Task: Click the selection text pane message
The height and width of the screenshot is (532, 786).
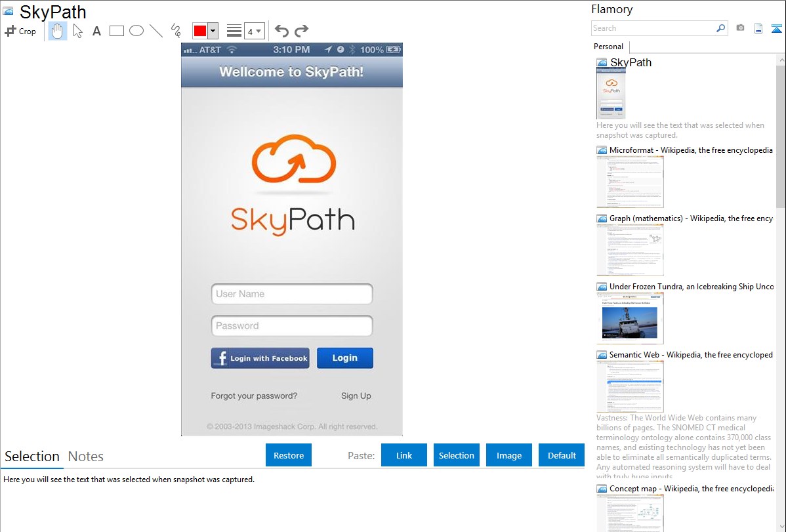Action: click(129, 480)
